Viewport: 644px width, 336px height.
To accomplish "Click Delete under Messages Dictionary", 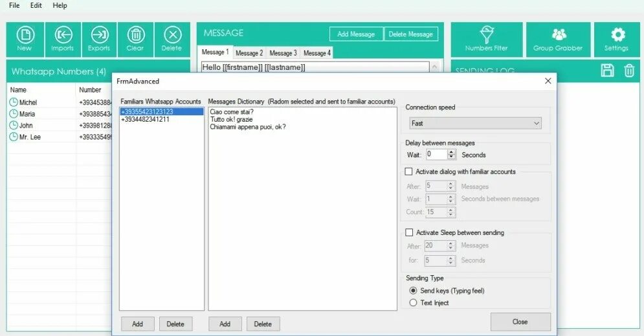I will click(x=263, y=324).
